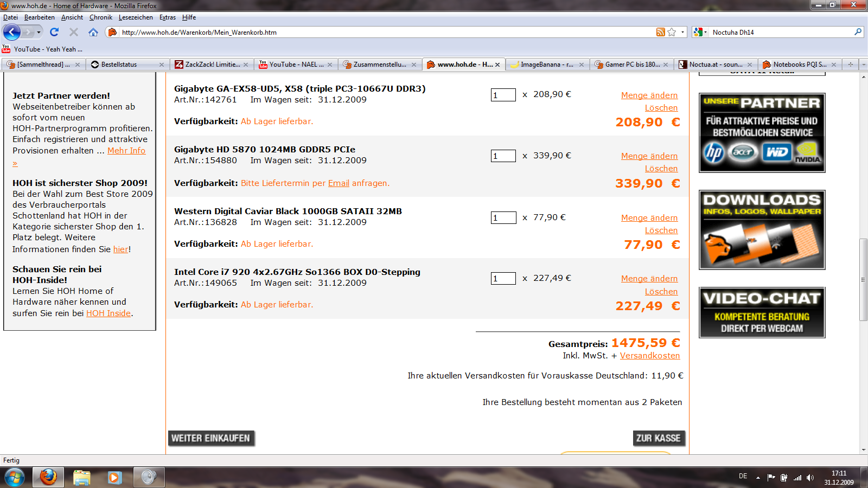Switch to the Notebooks PQI S... tab
This screenshot has width=868, height=488.
coord(799,65)
